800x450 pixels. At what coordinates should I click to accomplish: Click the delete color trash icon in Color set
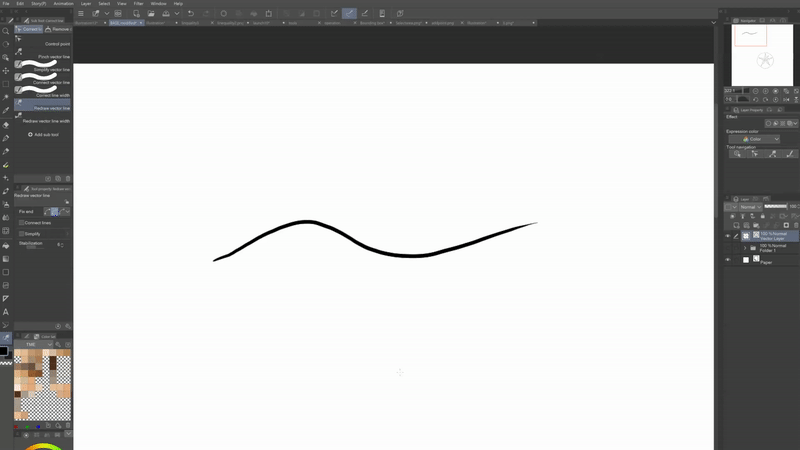coord(68,426)
